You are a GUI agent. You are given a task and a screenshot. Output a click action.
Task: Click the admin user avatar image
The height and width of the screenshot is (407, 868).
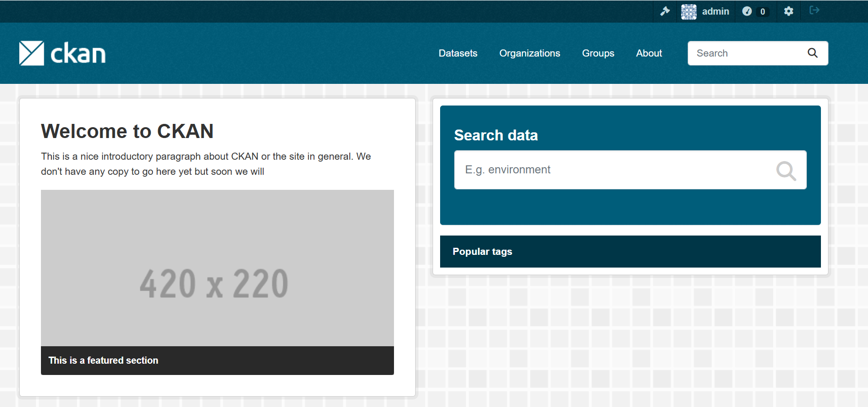[x=689, y=12]
